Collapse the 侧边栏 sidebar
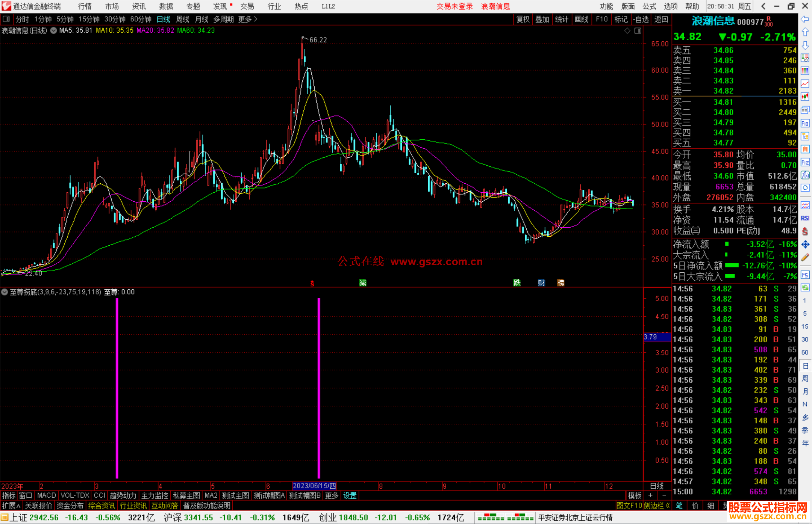This screenshot has width=812, height=524. tap(657, 506)
